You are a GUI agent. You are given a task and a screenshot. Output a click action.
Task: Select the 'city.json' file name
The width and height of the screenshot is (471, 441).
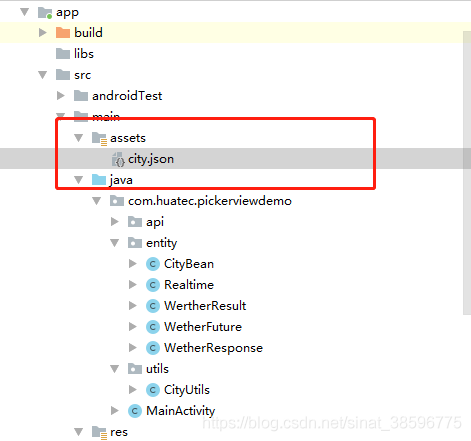pos(151,160)
